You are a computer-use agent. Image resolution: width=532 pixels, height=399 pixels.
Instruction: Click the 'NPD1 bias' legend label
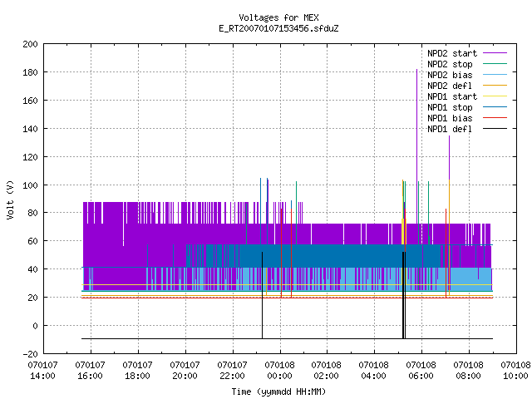coord(450,118)
